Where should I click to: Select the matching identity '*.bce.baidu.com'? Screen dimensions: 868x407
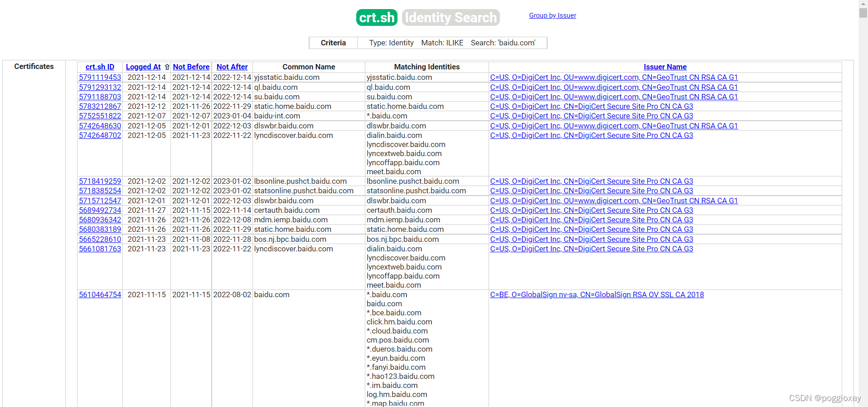pyautogui.click(x=394, y=313)
